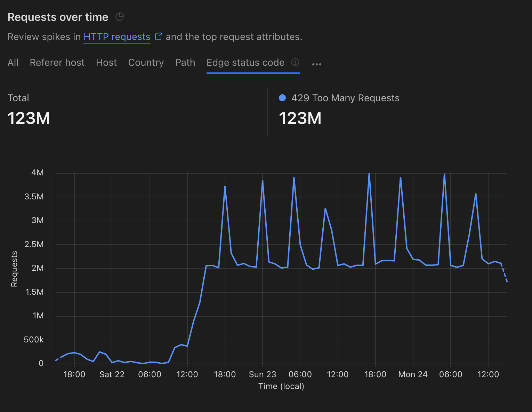The width and height of the screenshot is (532, 412).
Task: Open the Country tab
Action: [146, 63]
